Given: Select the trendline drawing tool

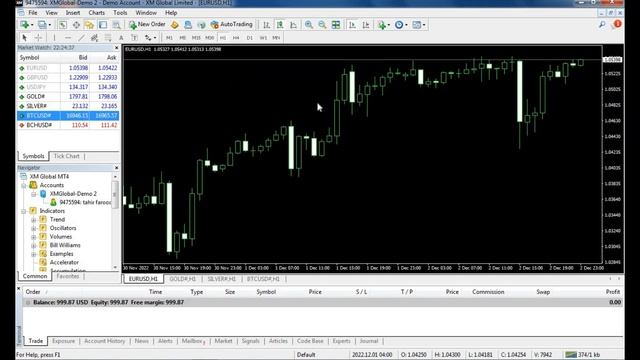Looking at the screenshot, I should (81, 38).
